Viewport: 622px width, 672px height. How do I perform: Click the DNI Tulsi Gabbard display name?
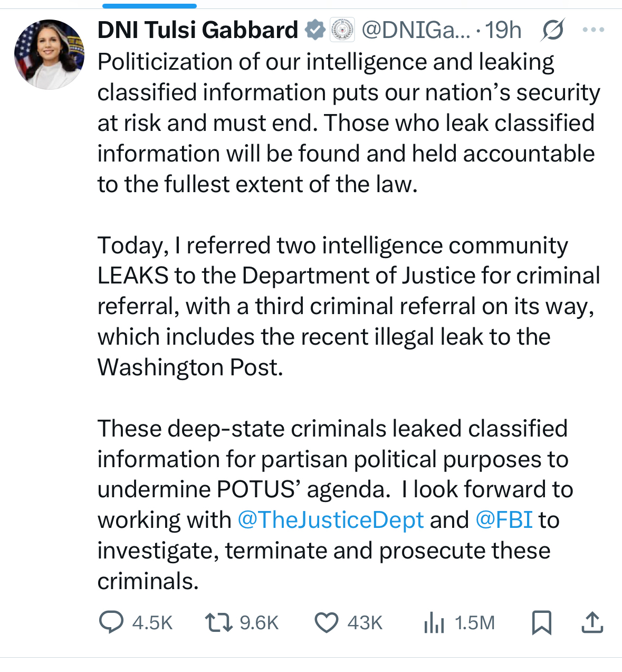(198, 30)
